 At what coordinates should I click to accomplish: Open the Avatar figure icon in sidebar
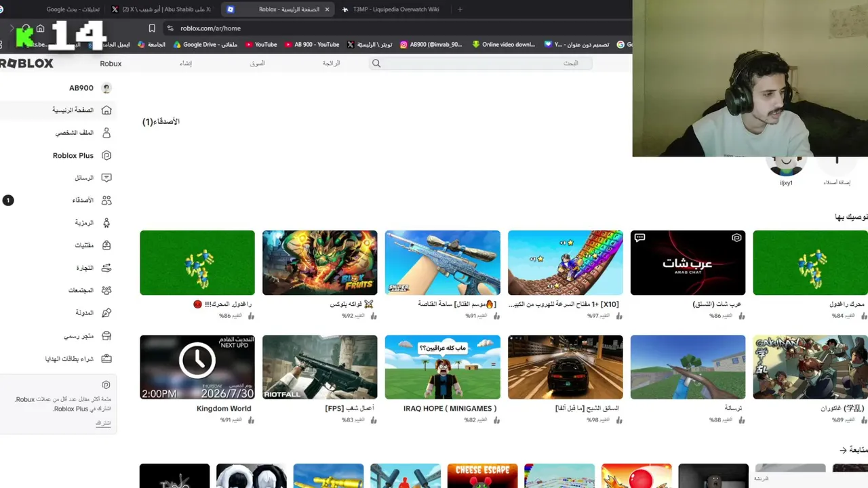(x=106, y=223)
